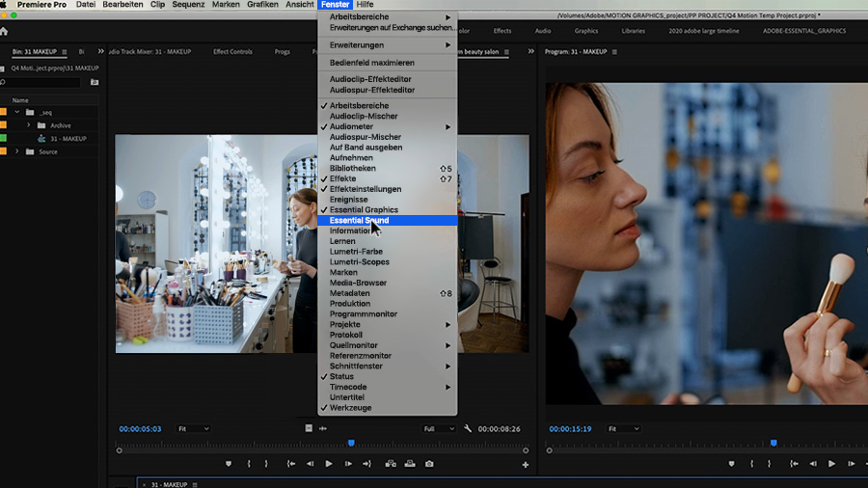Click the Program monitor blue playhead marker
This screenshot has height=488, width=868.
point(773,443)
